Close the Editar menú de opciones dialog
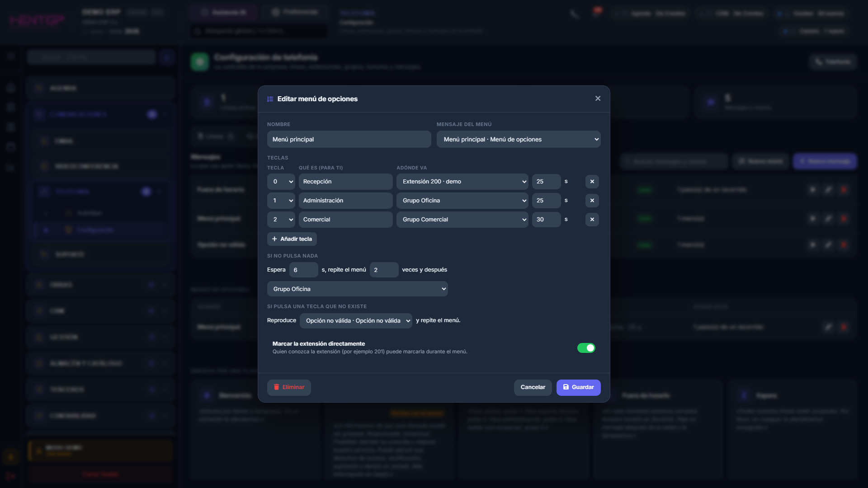Image resolution: width=868 pixels, height=488 pixels. (x=598, y=99)
